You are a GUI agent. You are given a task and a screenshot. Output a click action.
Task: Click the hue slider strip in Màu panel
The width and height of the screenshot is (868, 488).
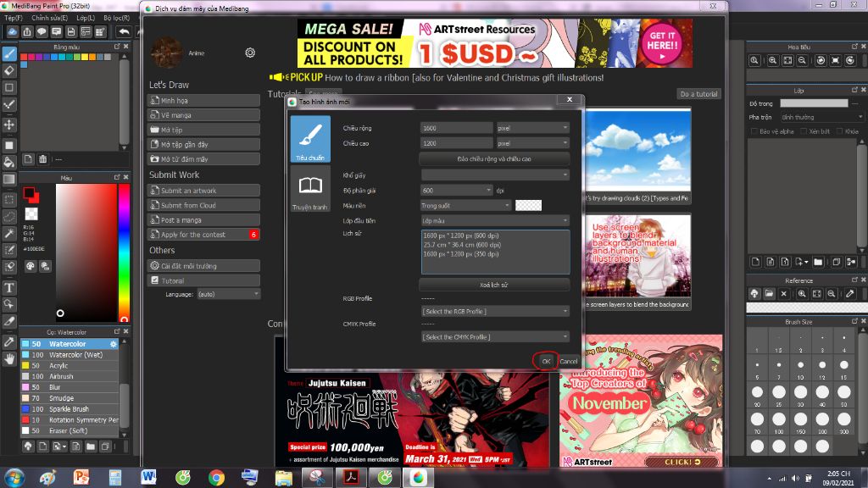tap(124, 252)
